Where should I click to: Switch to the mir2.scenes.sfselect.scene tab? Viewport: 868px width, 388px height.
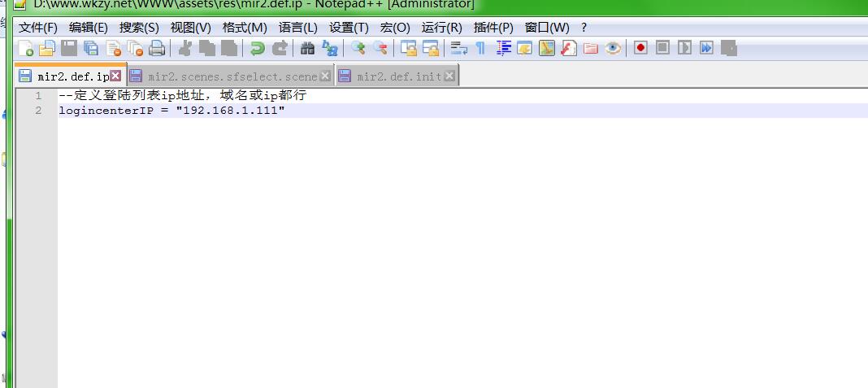[x=232, y=76]
